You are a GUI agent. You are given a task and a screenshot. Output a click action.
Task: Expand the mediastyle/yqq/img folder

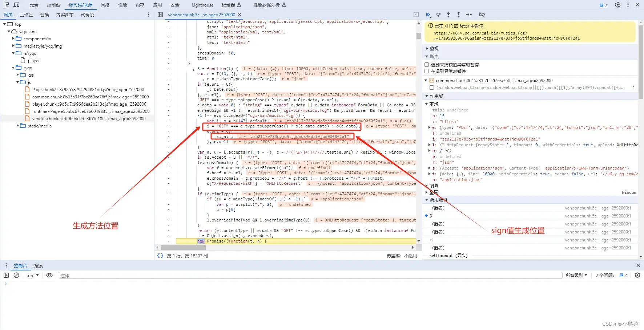(x=13, y=46)
